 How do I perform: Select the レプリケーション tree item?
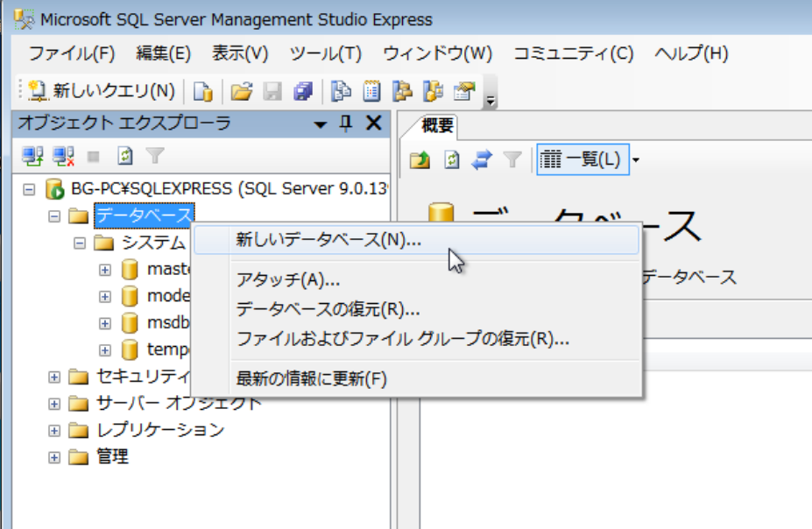pos(160,430)
